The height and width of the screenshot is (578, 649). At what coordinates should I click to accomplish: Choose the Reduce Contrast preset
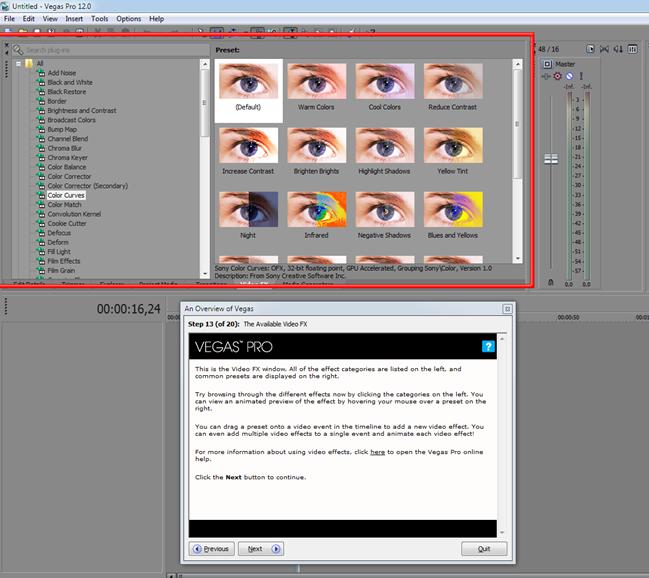pos(453,88)
